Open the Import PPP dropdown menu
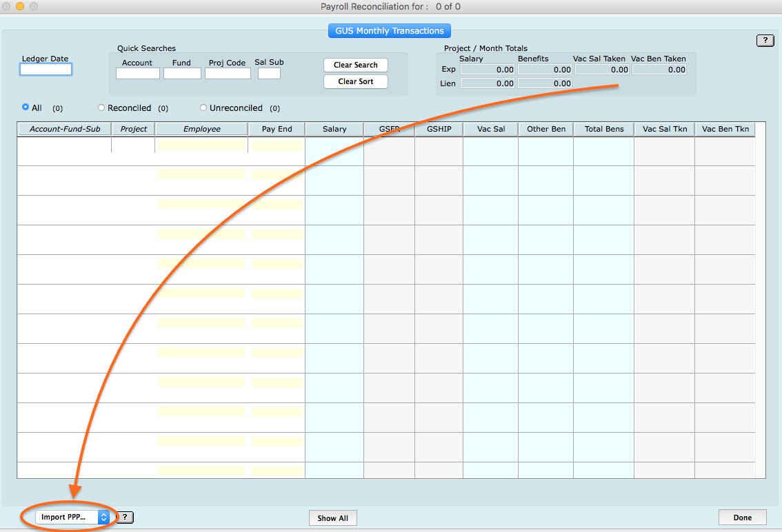Screen dimensions: 782x532 point(72,517)
